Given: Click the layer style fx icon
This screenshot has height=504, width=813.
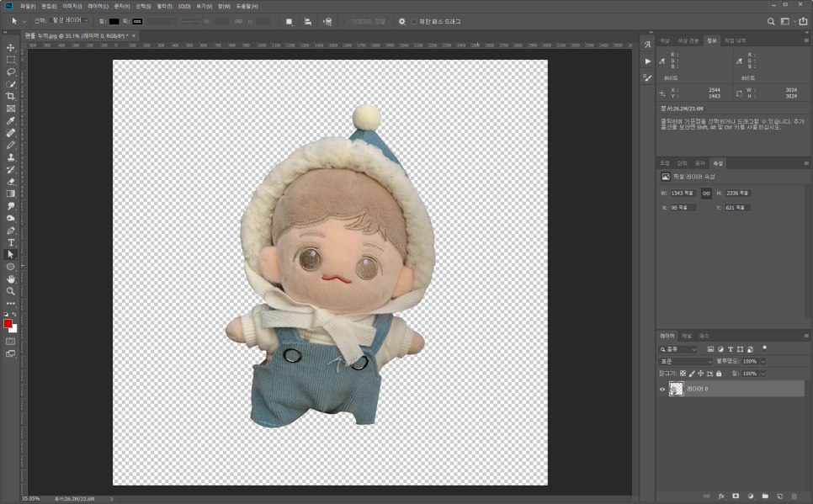Looking at the screenshot, I should 721,496.
